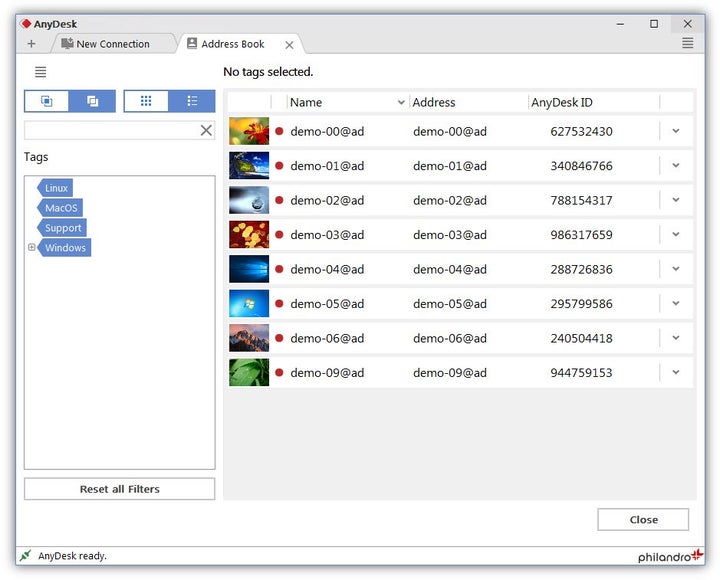Clear the search field with X icon

click(206, 130)
